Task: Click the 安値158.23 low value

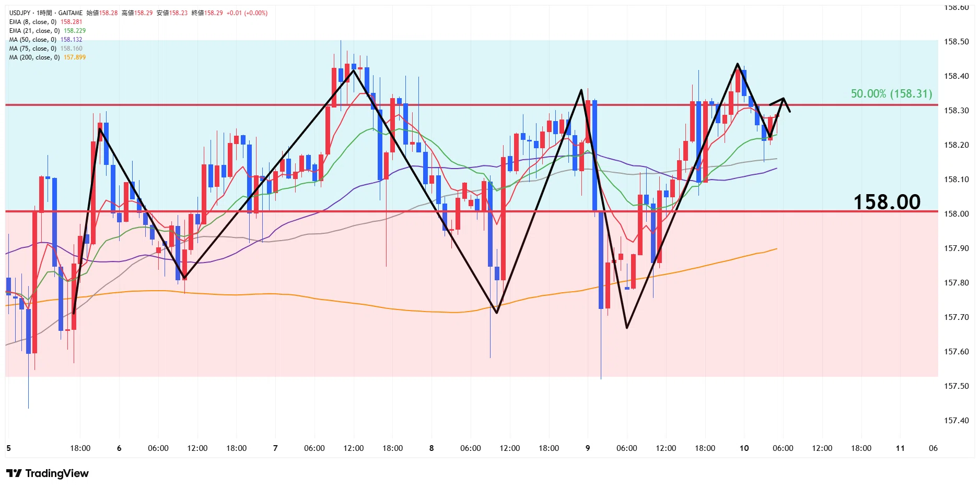Action: coord(172,13)
